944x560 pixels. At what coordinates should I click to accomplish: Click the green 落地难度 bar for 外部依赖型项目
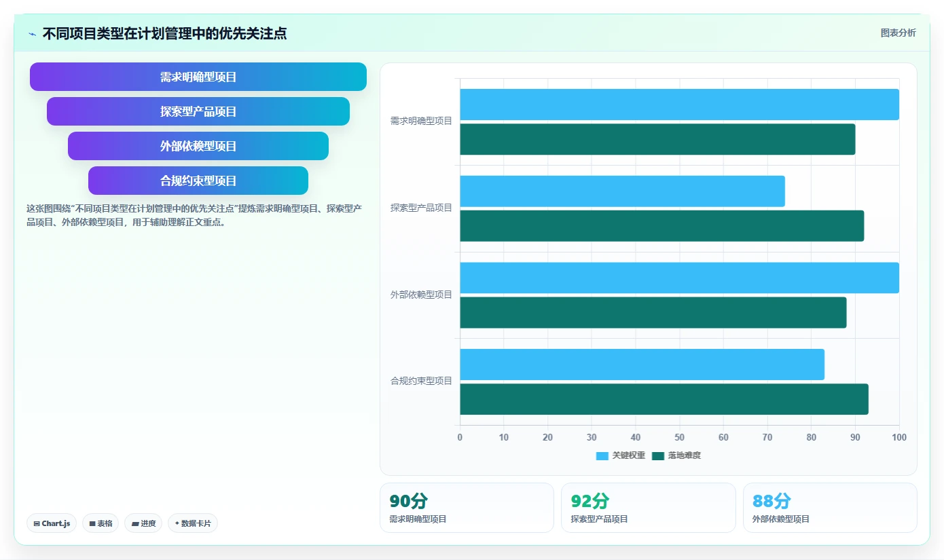[x=653, y=313]
